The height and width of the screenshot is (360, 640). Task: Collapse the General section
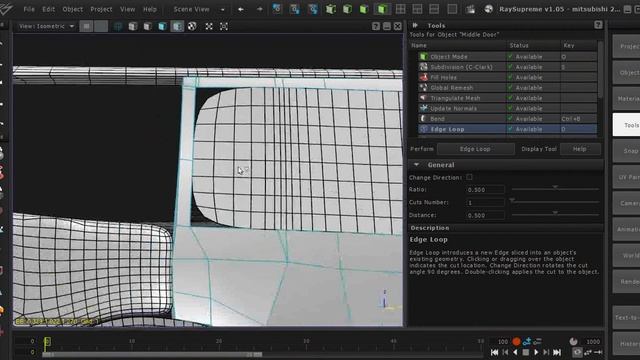pos(416,165)
